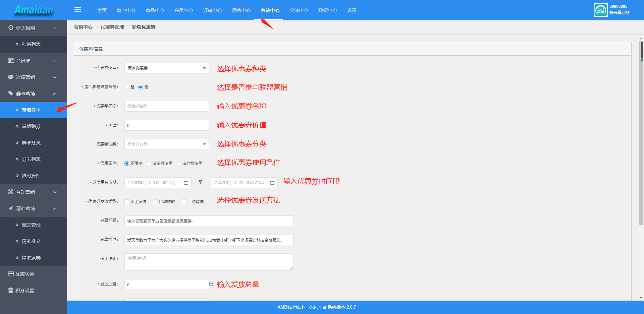Select the 互动营销 icon

tap(11, 192)
